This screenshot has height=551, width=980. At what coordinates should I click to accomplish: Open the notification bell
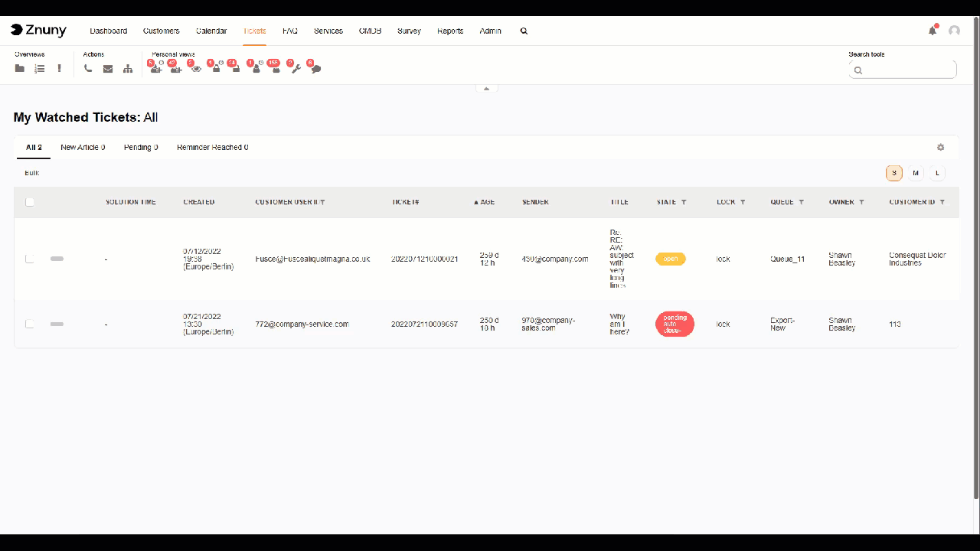pyautogui.click(x=933, y=29)
